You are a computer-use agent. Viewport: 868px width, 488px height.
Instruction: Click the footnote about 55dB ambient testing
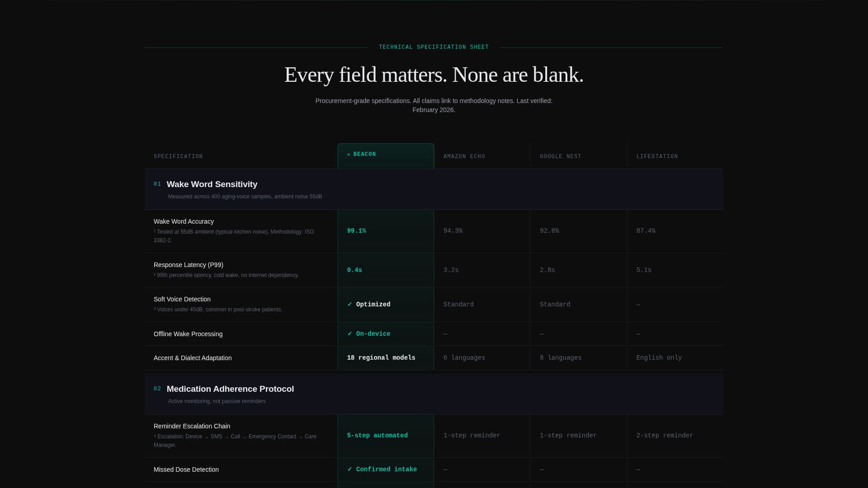coord(234,236)
